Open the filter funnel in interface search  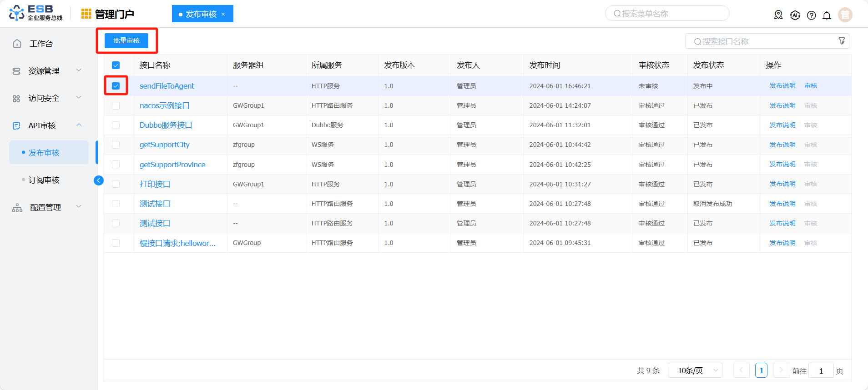(842, 41)
